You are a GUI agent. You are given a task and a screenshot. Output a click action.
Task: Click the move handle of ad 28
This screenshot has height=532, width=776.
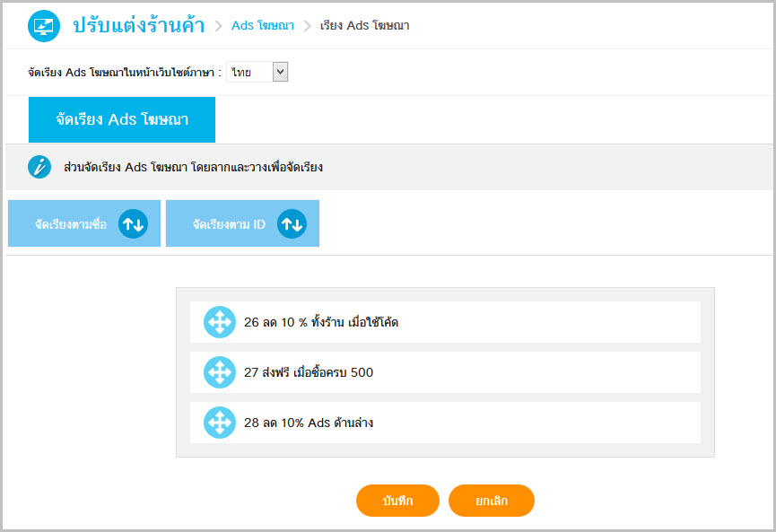click(x=220, y=423)
